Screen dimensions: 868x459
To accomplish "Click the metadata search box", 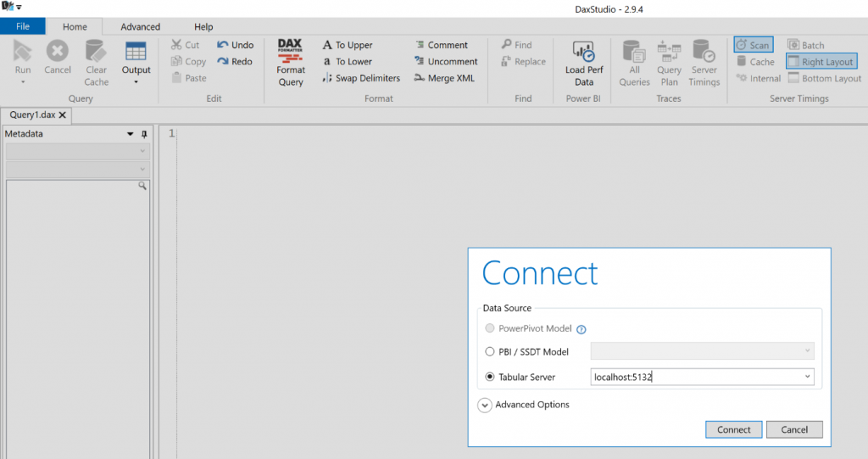I will coord(72,186).
